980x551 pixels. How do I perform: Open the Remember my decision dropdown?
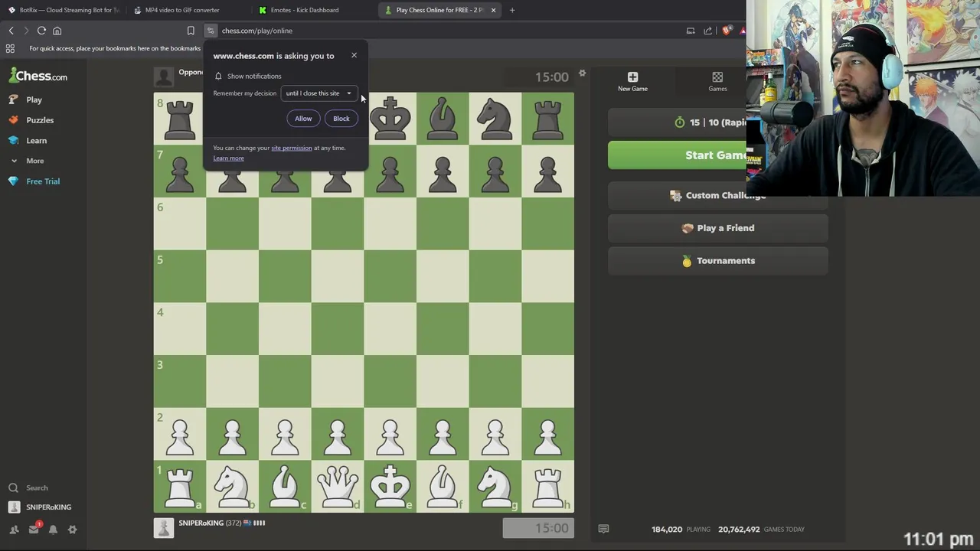pos(318,93)
